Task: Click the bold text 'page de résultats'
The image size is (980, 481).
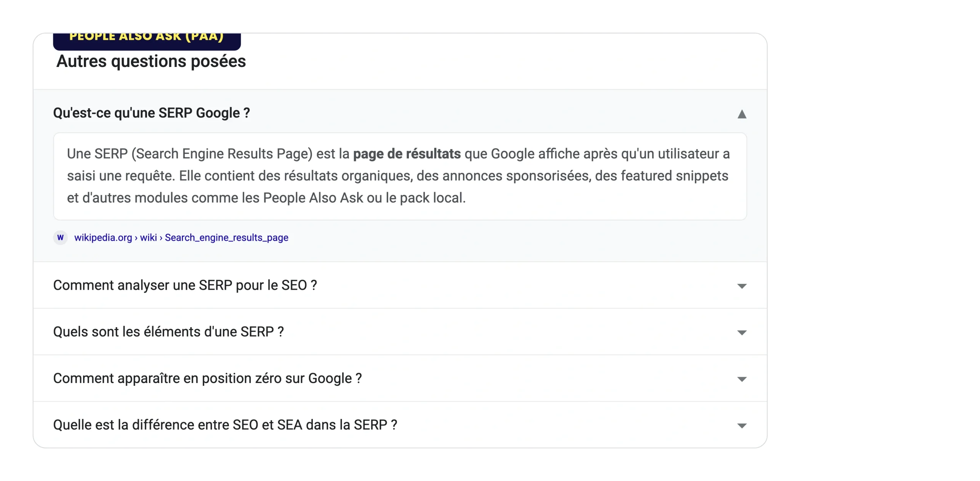Action: click(x=407, y=153)
